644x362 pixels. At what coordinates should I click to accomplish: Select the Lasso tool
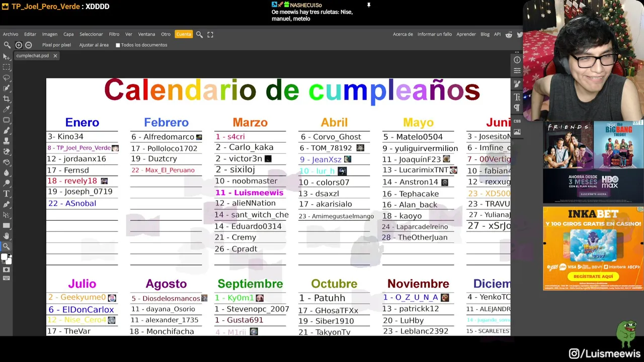click(7, 77)
